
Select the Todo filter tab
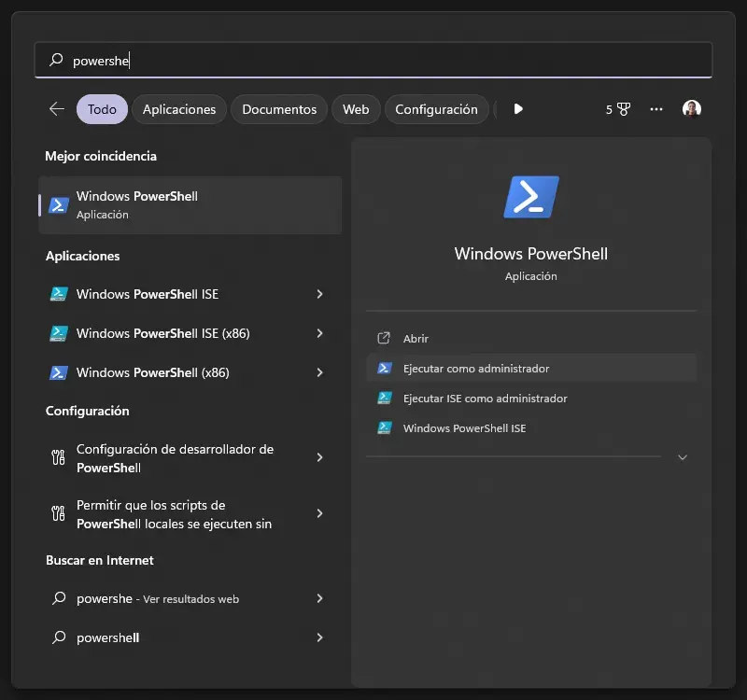pyautogui.click(x=102, y=109)
